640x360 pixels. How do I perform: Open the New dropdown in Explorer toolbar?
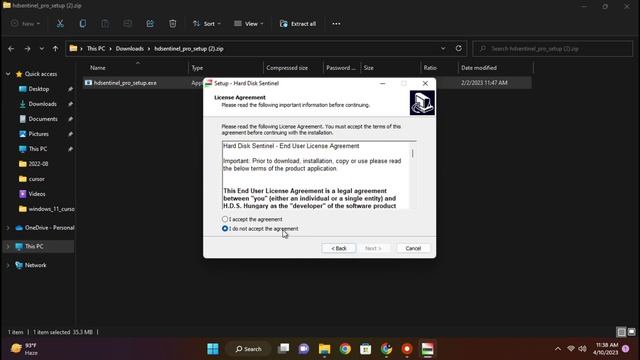click(26, 24)
